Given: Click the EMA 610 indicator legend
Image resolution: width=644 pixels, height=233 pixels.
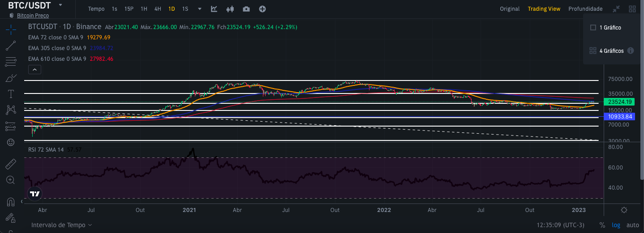Looking at the screenshot, I should pyautogui.click(x=57, y=59).
